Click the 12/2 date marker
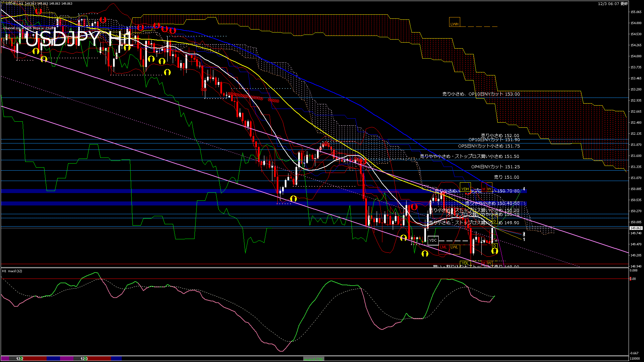The height and width of the screenshot is (362, 644). (x=20, y=359)
